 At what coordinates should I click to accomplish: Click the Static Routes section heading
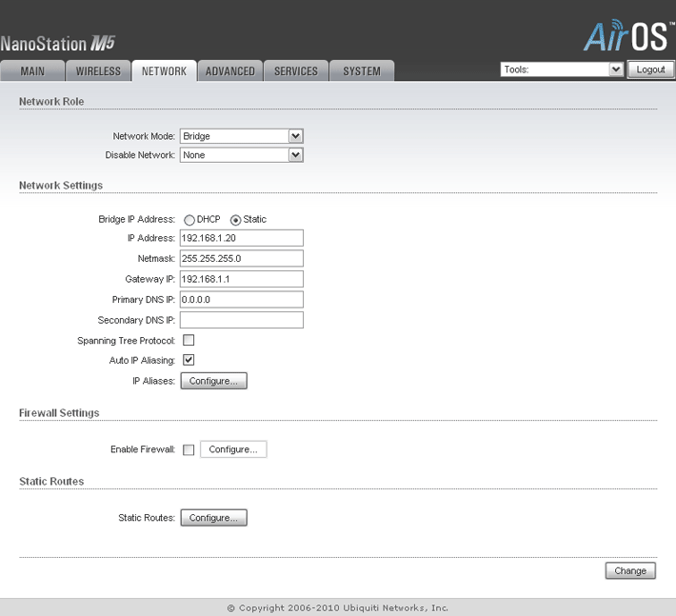pyautogui.click(x=51, y=482)
